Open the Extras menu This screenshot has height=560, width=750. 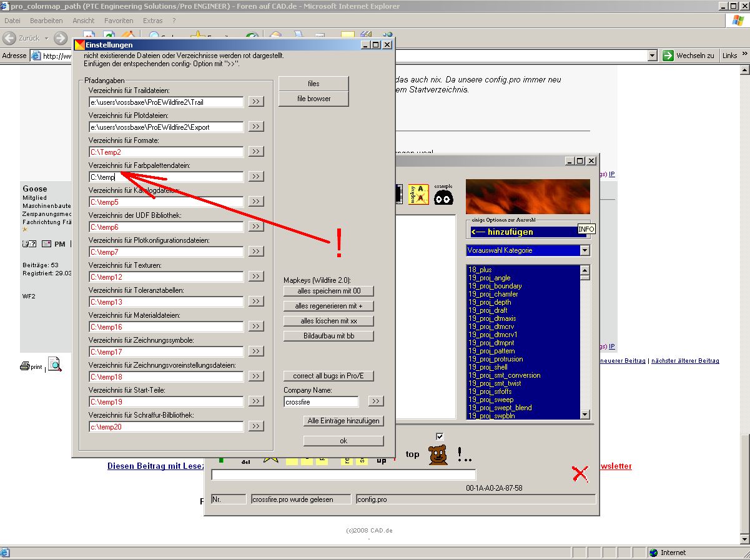click(153, 21)
